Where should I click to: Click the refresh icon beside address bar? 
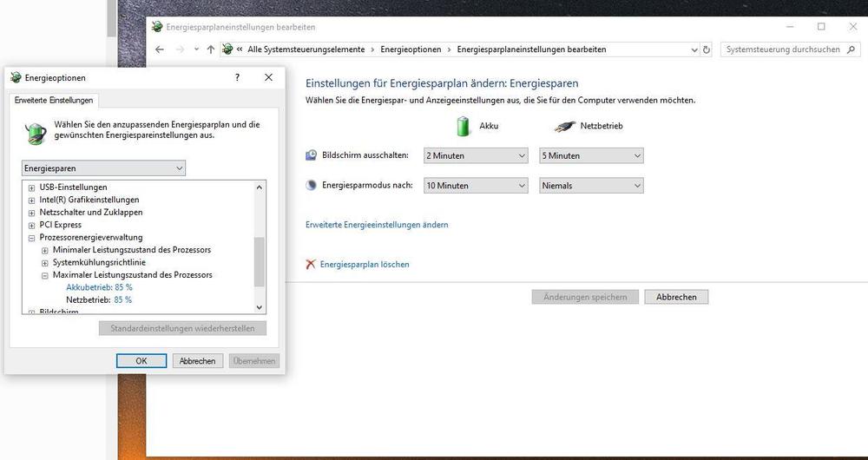[706, 49]
